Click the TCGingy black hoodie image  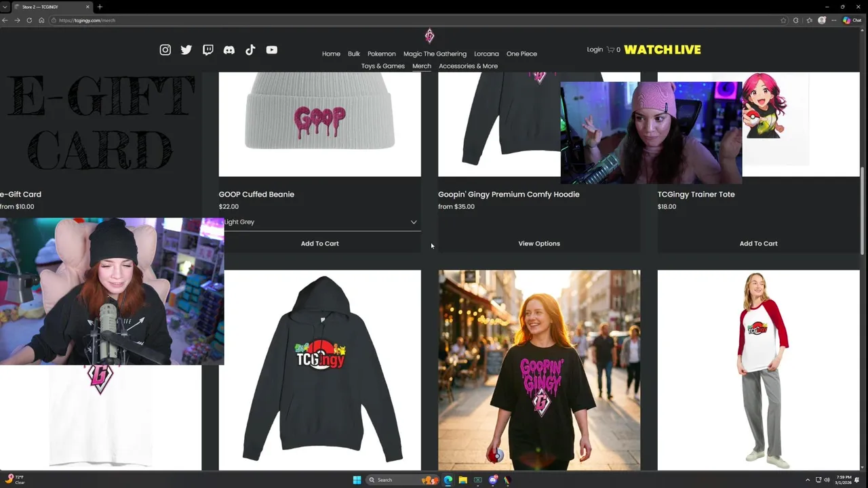pos(319,370)
